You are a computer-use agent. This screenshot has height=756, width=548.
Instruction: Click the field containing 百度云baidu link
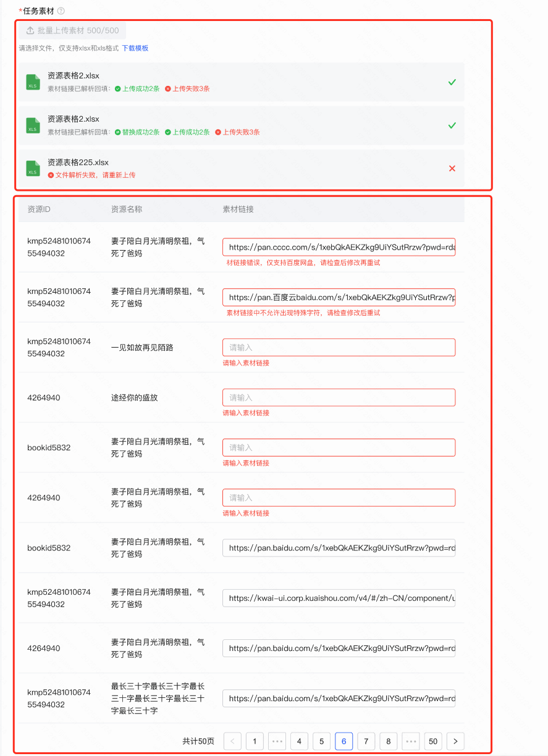pos(339,297)
